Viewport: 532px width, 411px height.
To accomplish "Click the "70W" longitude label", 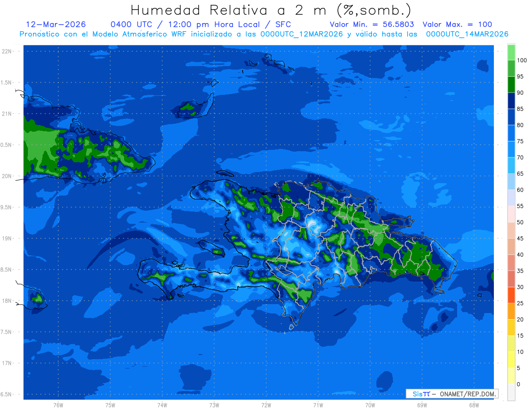I will click(370, 405).
